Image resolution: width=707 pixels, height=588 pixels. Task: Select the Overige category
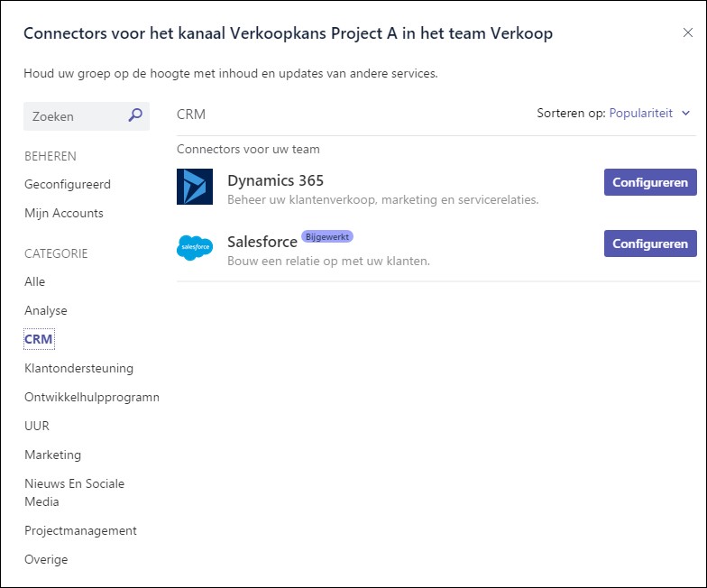pyautogui.click(x=46, y=559)
